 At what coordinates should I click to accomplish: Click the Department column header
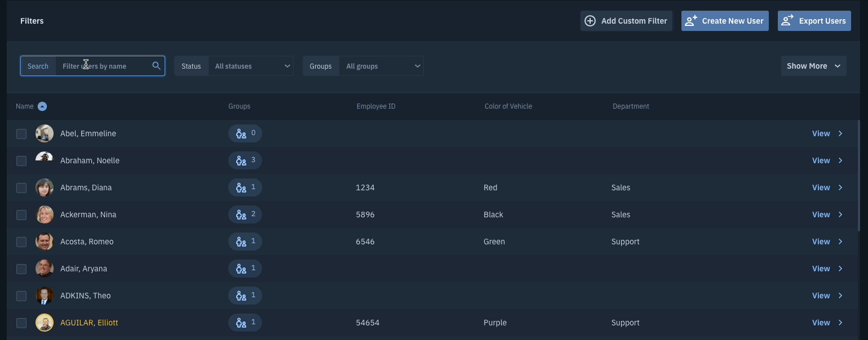coord(631,106)
